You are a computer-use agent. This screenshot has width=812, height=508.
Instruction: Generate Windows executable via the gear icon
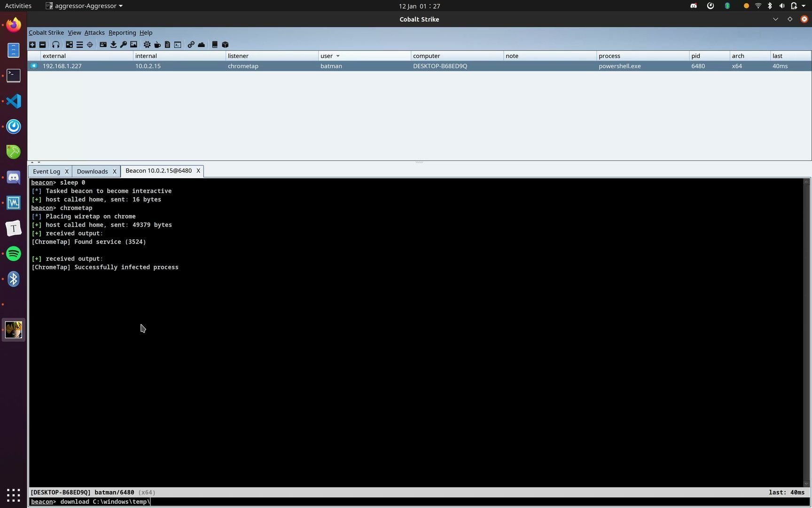coord(147,45)
